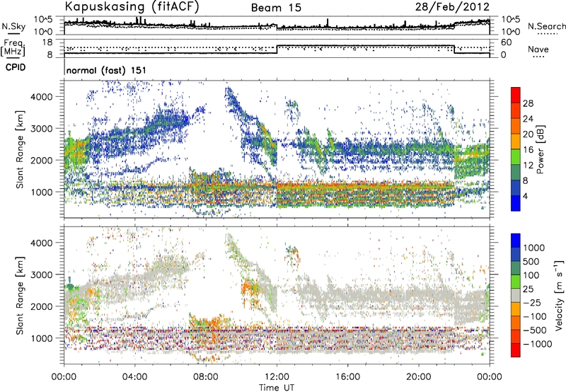Image resolution: width=566 pixels, height=392 pixels.
Task: Click the '-1000' label on Velocity colorbar
Action: [x=538, y=344]
